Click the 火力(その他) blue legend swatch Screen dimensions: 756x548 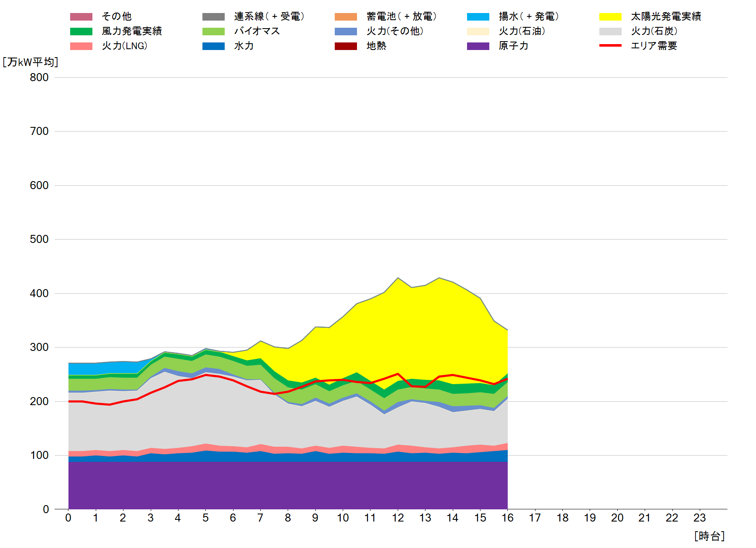[346, 32]
